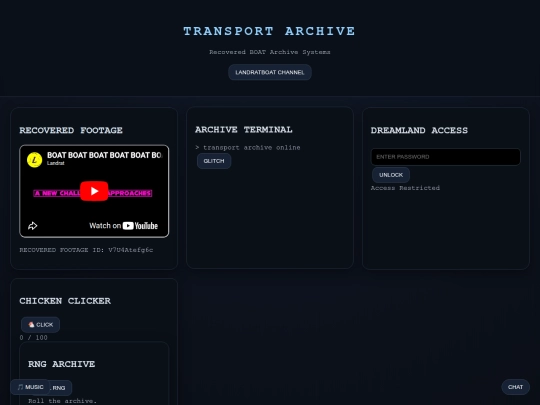
Task: Click the DREAMLAND ACCESS heading
Action: (419, 131)
